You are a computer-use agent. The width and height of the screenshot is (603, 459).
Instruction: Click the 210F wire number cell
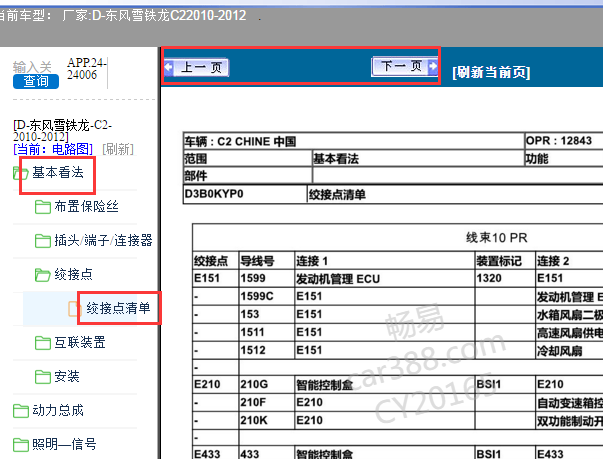[267, 402]
